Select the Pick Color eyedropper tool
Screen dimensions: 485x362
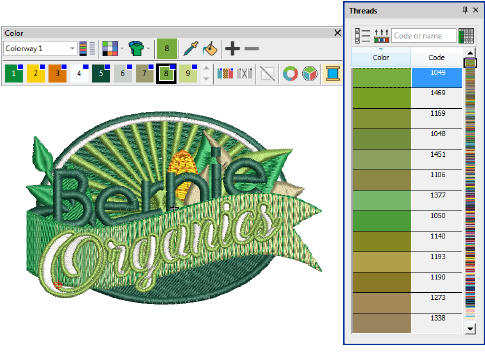click(x=191, y=49)
